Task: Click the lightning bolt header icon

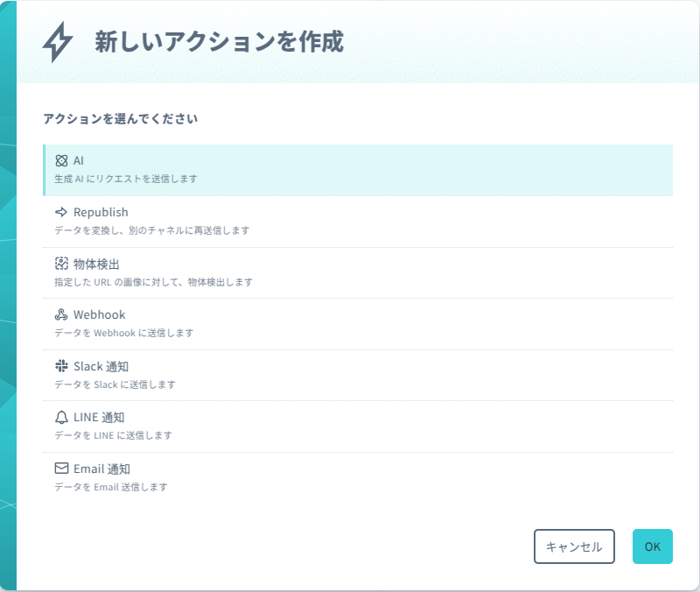Action: click(58, 42)
